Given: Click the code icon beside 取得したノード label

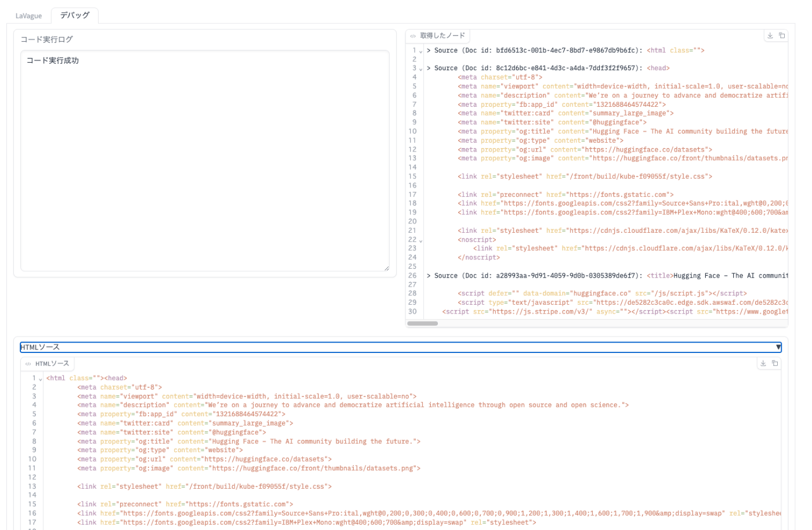Looking at the screenshot, I should 413,36.
